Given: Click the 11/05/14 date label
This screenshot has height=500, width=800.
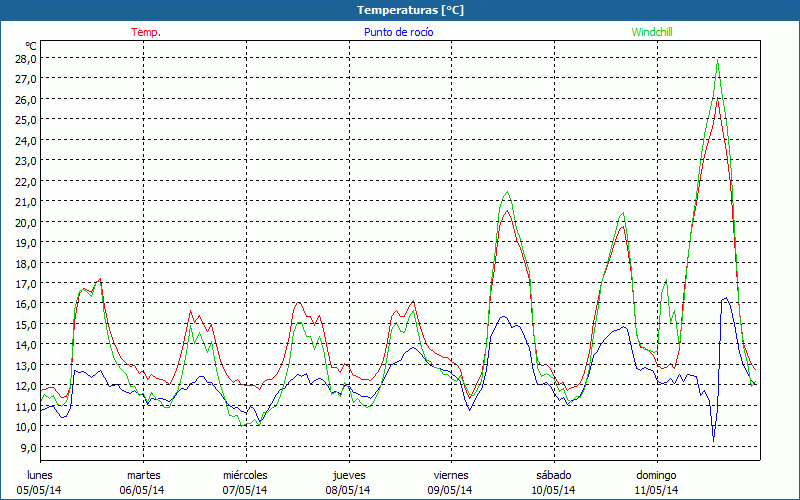Looking at the screenshot, I should [x=656, y=490].
